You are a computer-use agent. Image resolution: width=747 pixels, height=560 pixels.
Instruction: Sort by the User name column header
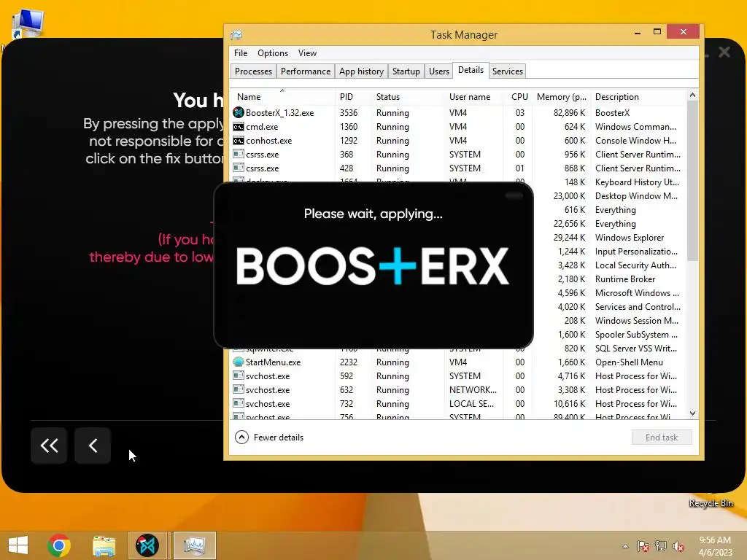tap(473, 97)
